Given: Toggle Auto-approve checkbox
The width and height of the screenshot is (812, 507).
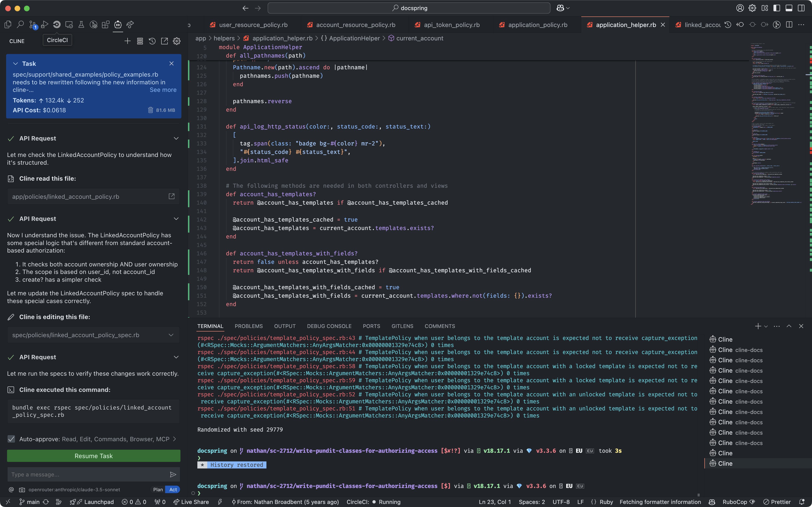Looking at the screenshot, I should (x=11, y=439).
